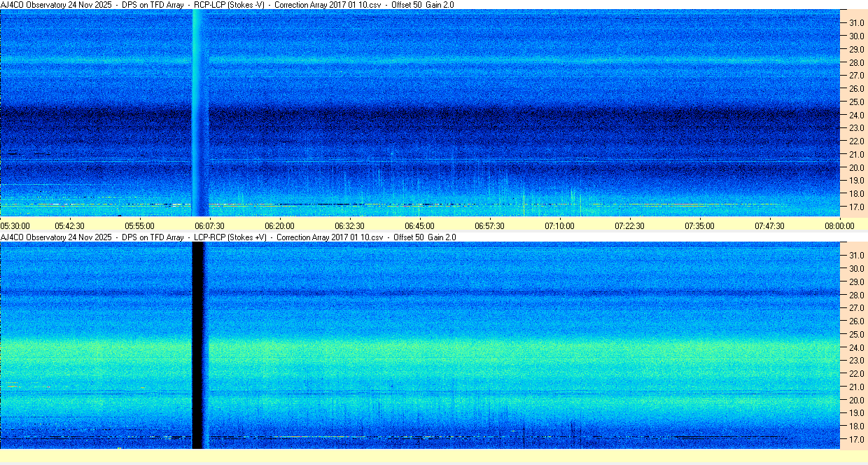Pick 20.0 frequency label on Stokes +V chart

856,401
